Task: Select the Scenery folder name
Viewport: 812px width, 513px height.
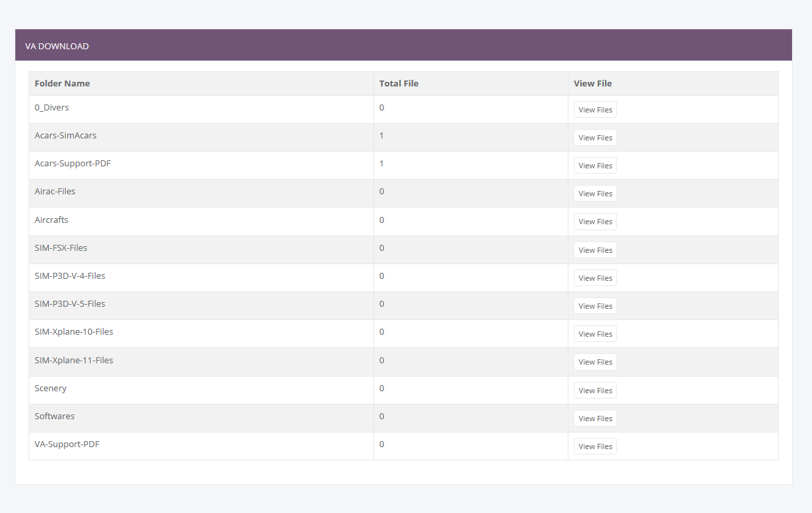Action: tap(51, 388)
